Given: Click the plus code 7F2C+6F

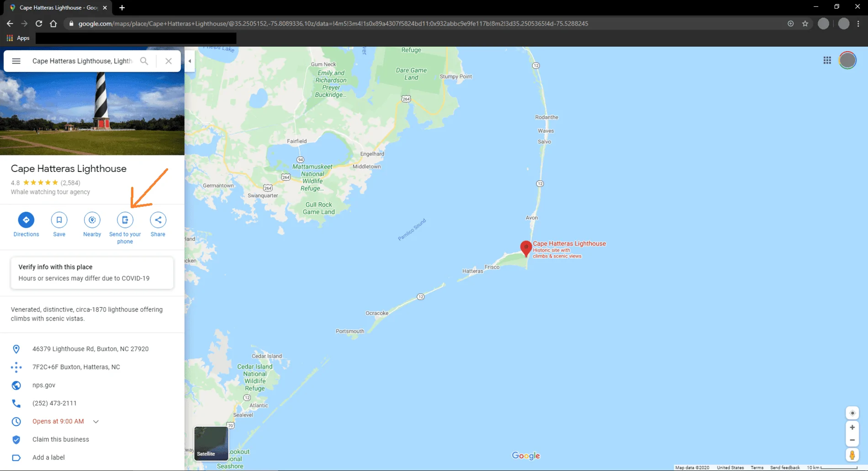Looking at the screenshot, I should click(76, 367).
